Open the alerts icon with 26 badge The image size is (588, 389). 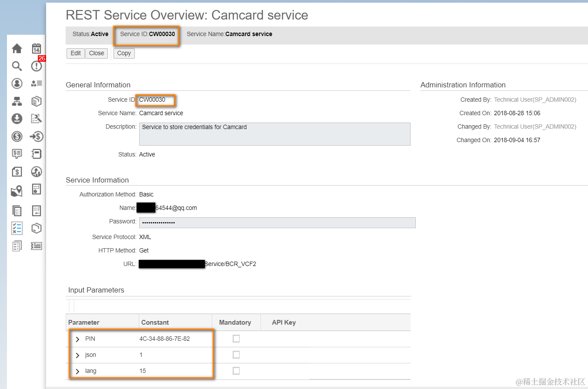[37, 66]
